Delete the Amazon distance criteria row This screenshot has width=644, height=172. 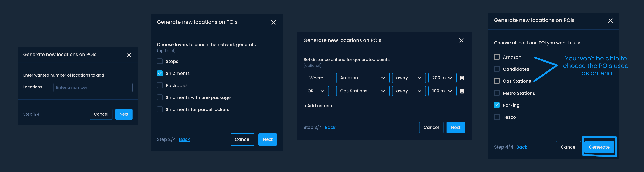click(x=462, y=78)
